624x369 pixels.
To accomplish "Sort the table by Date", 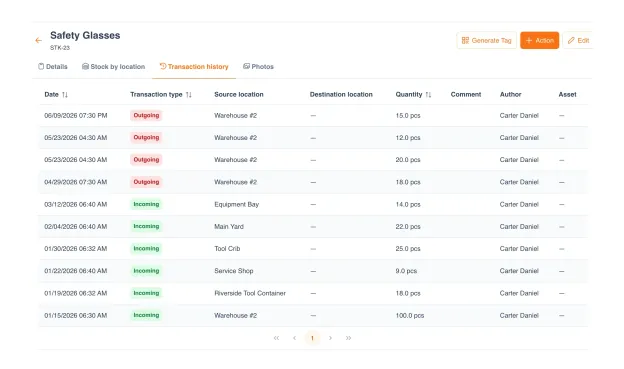I will [65, 95].
